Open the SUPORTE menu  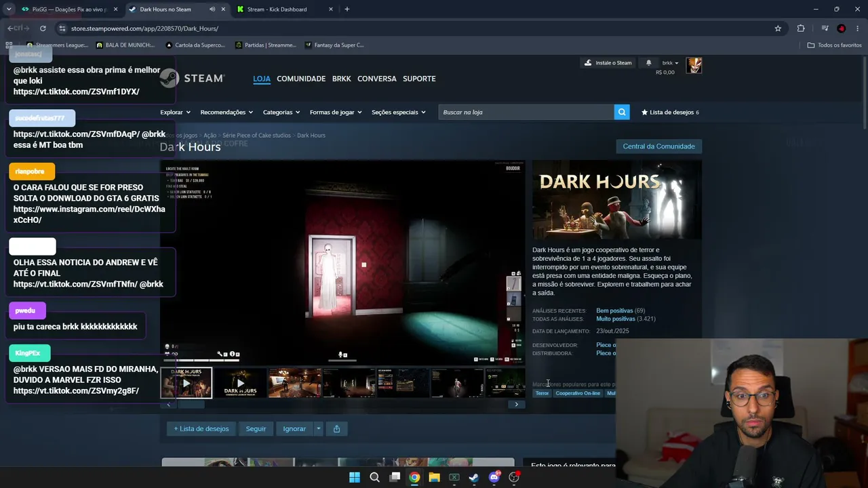[419, 79]
